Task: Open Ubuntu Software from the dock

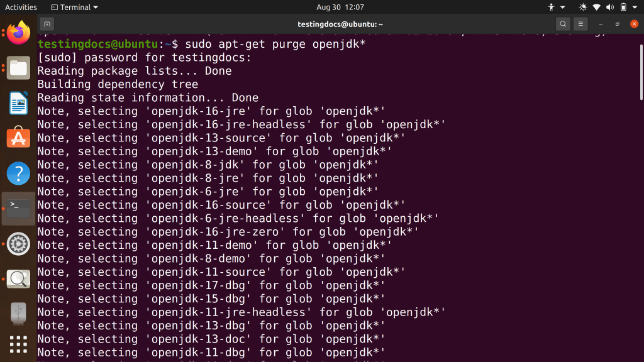Action: click(x=18, y=137)
